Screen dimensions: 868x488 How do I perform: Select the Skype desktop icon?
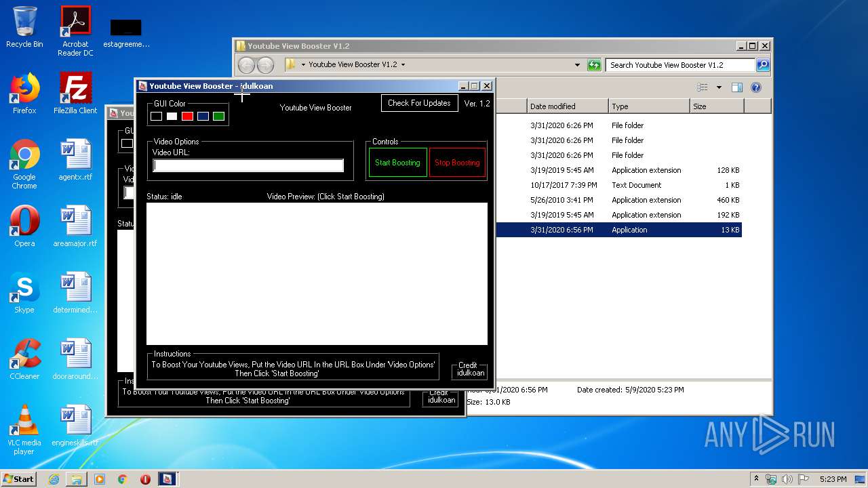[24, 293]
